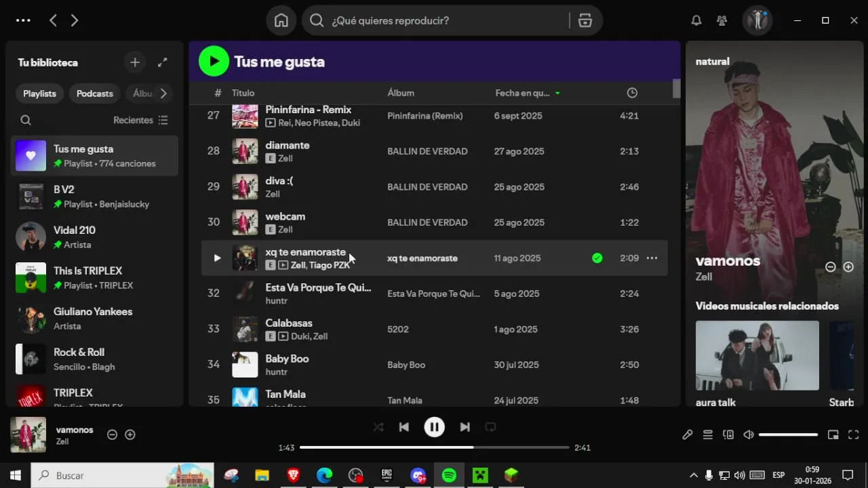Sort by Título column
868x488 pixels.
(x=243, y=93)
